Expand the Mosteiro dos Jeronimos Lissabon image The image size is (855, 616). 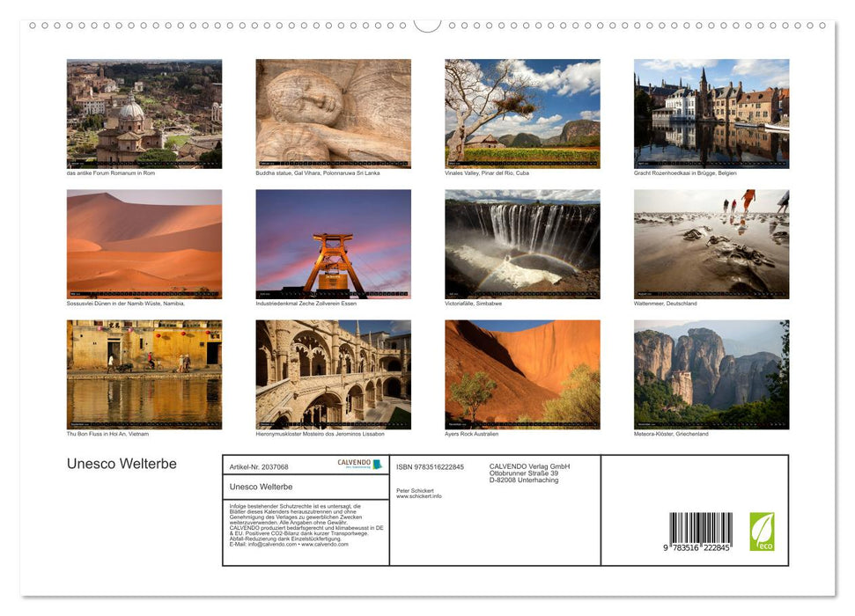(x=333, y=373)
